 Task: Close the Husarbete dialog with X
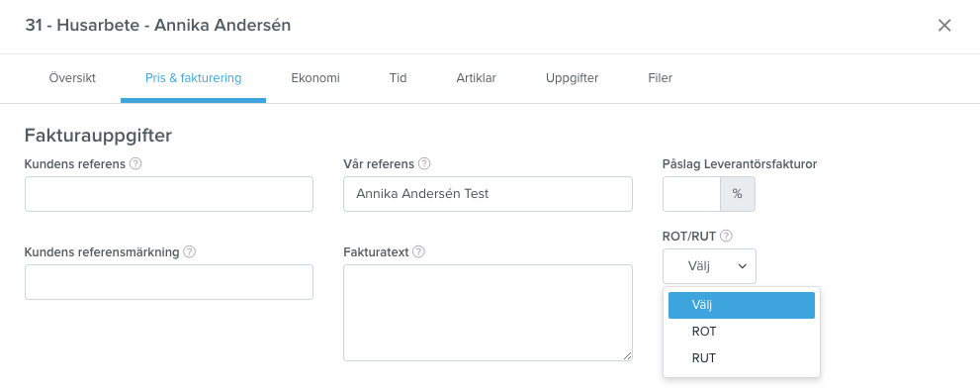(x=944, y=26)
